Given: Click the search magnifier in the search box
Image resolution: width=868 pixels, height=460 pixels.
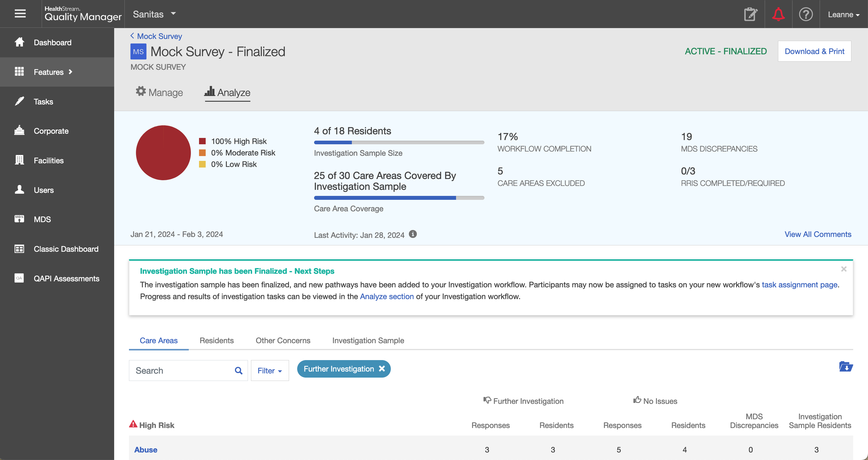Looking at the screenshot, I should [239, 370].
